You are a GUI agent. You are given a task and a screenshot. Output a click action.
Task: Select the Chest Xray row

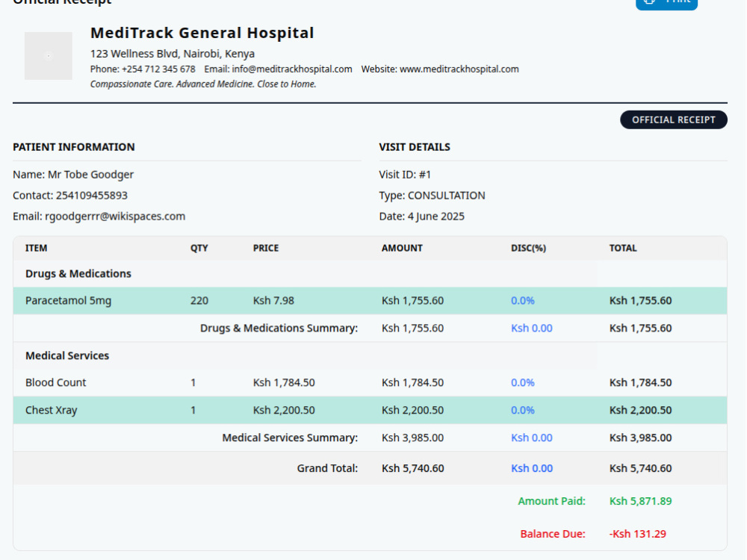371,410
